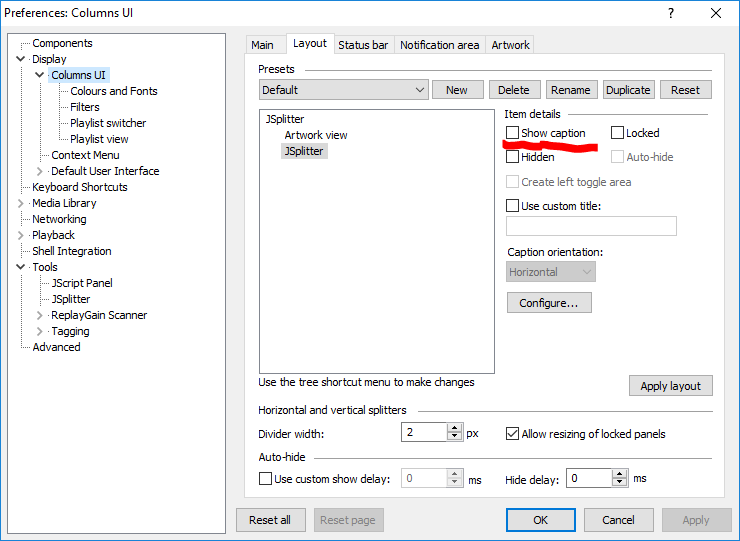This screenshot has width=740, height=541.
Task: Collapse the Display tree node
Action: tap(22, 59)
